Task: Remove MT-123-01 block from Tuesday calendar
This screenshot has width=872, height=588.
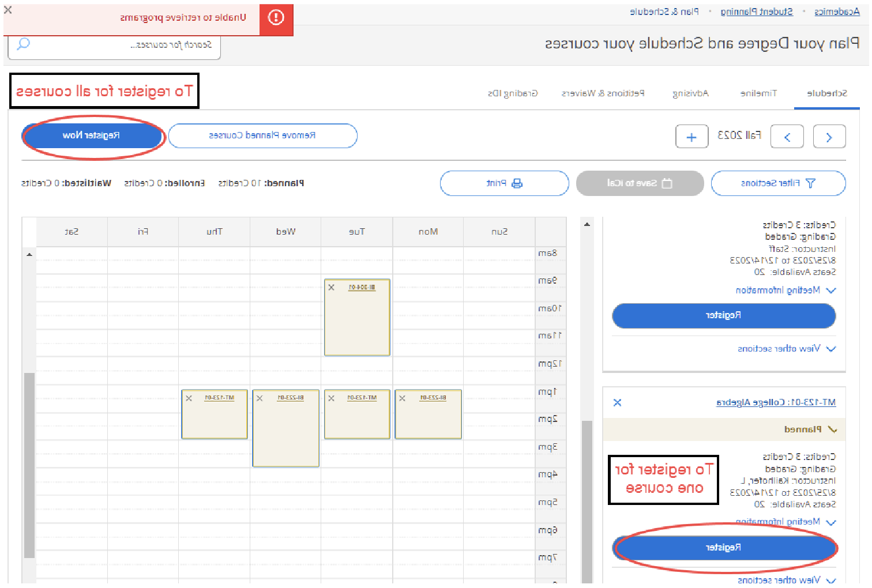Action: 331,398
